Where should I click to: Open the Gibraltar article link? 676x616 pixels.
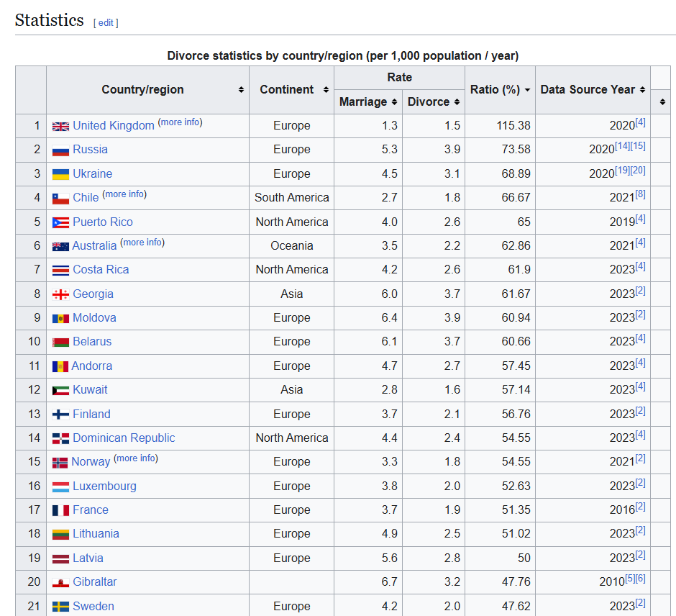tap(94, 581)
